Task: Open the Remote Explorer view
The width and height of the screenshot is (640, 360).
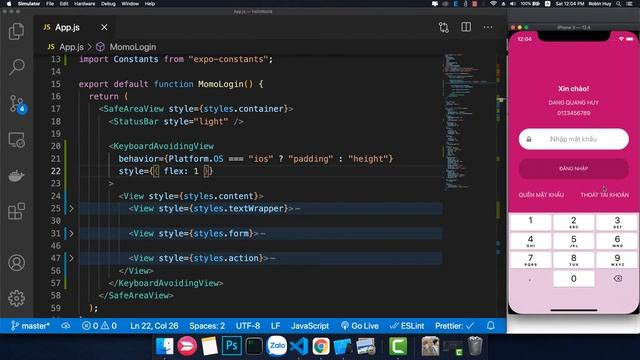Action: (16, 140)
